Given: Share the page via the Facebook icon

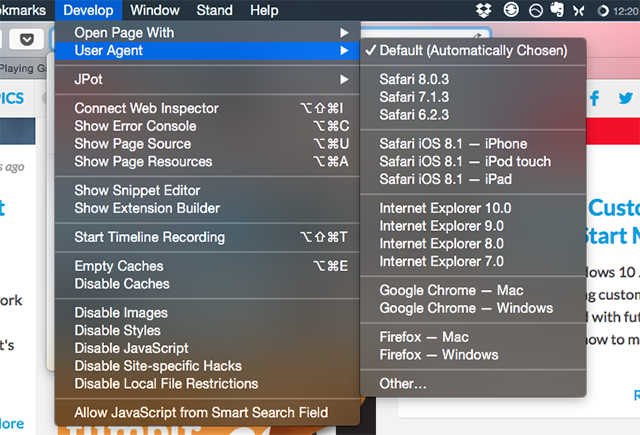Looking at the screenshot, I should (x=594, y=98).
